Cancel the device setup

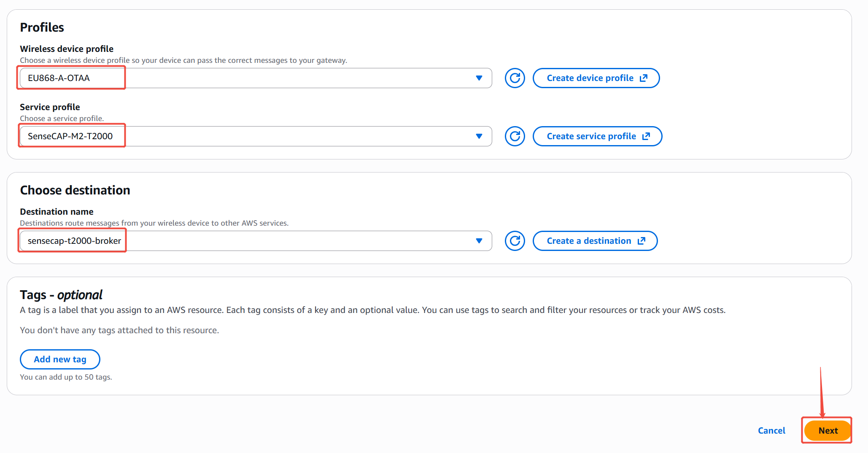tap(771, 431)
